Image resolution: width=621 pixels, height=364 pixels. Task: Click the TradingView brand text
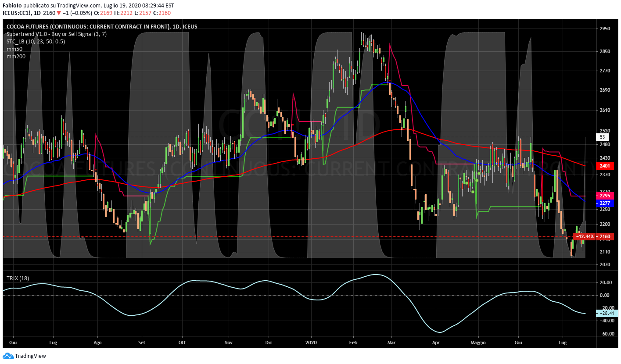[30, 356]
